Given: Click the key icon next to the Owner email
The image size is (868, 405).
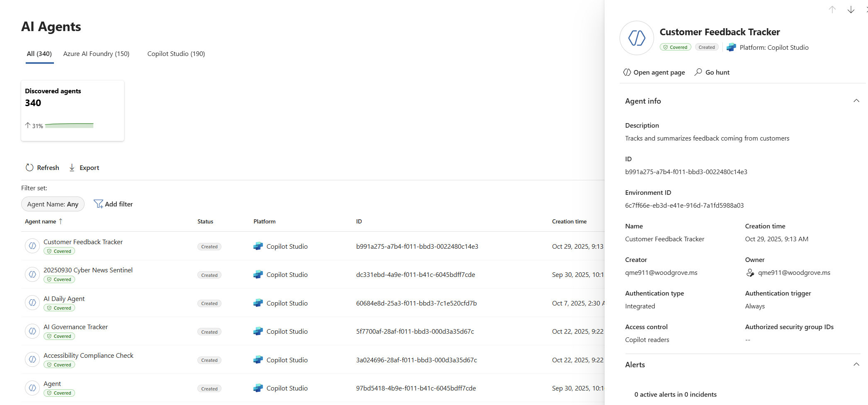Looking at the screenshot, I should [x=750, y=273].
